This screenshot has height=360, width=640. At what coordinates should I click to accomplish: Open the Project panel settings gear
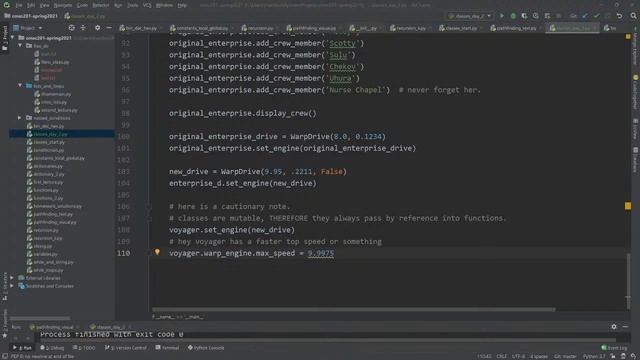97,28
